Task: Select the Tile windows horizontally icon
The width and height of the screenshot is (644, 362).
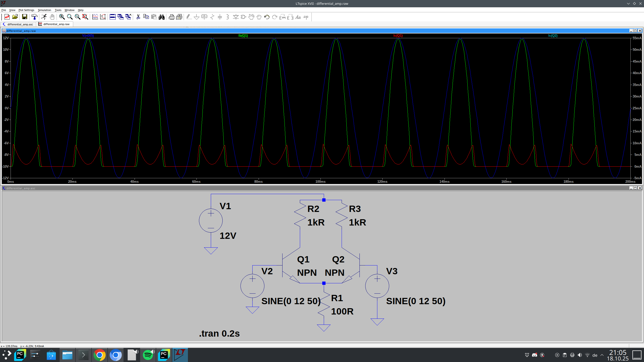Action: [112, 17]
